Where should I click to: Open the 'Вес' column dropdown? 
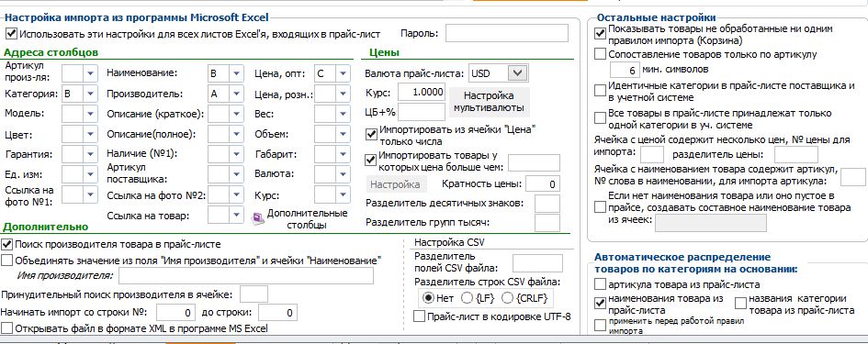[x=343, y=114]
